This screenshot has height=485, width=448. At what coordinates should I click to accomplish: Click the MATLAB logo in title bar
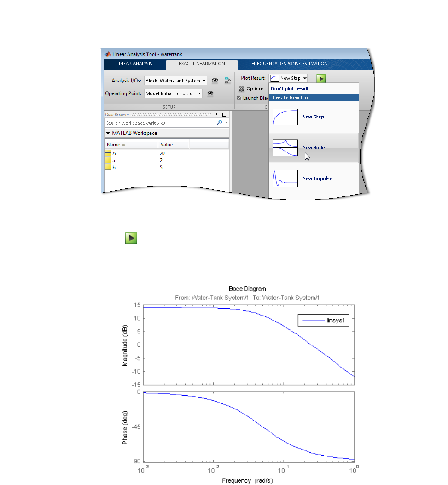pyautogui.click(x=108, y=54)
